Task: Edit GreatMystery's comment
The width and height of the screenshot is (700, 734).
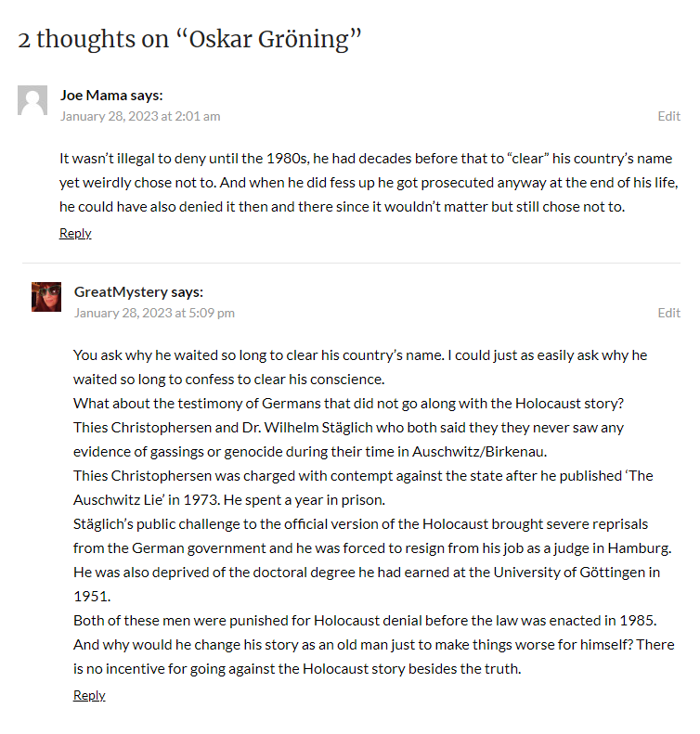Action: (668, 313)
